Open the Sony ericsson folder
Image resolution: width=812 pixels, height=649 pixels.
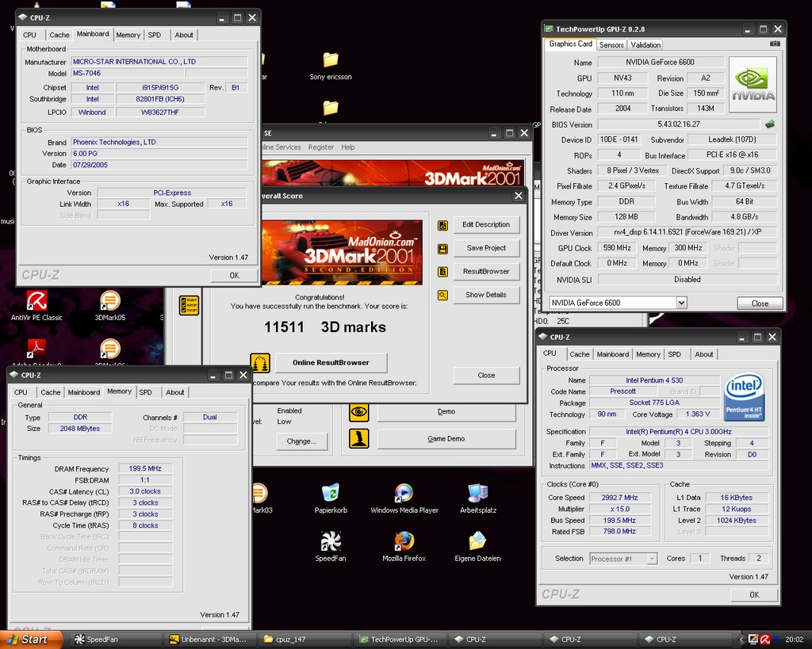[x=331, y=67]
